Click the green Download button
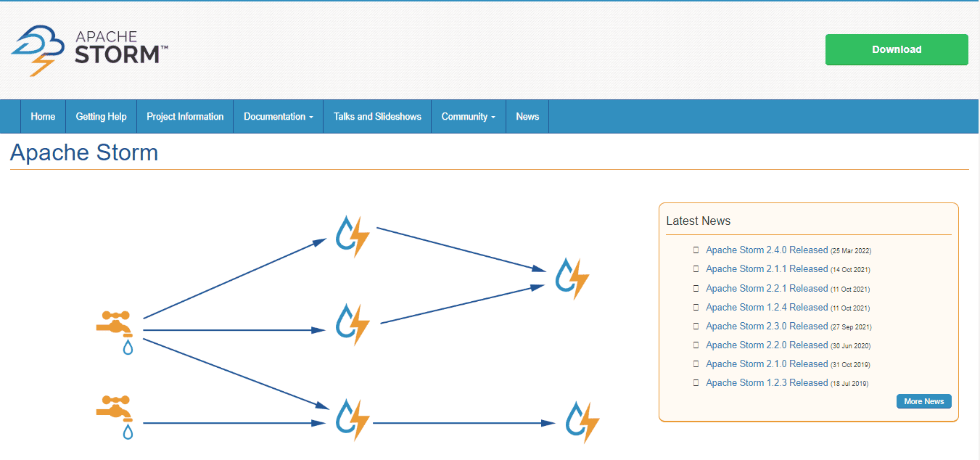 (x=897, y=49)
